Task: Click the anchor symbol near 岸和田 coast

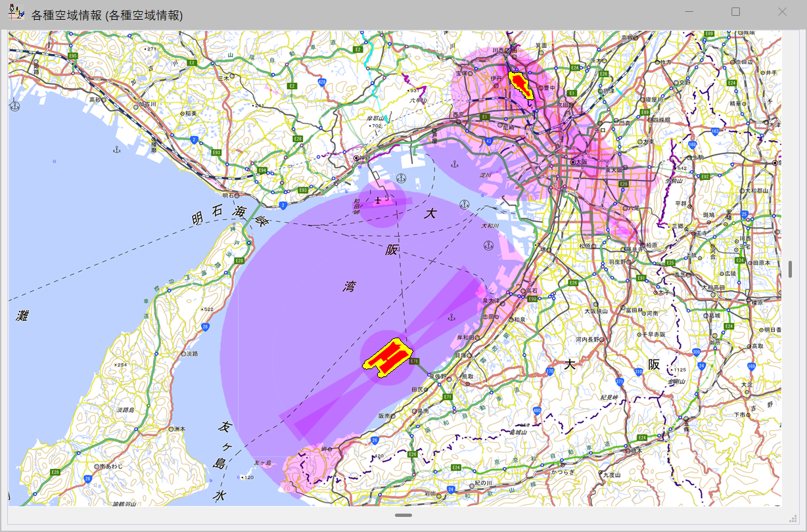Action: click(x=451, y=317)
